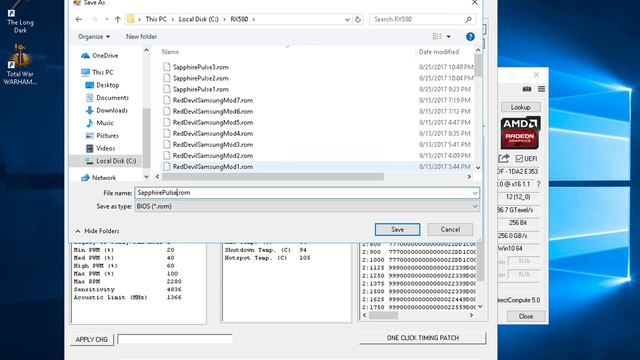This screenshot has height=360, width=640.
Task: Go forward using the Forward arrow
Action: click(94, 19)
